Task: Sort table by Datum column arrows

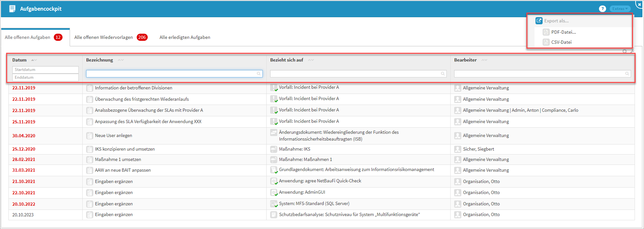Action: (34, 60)
